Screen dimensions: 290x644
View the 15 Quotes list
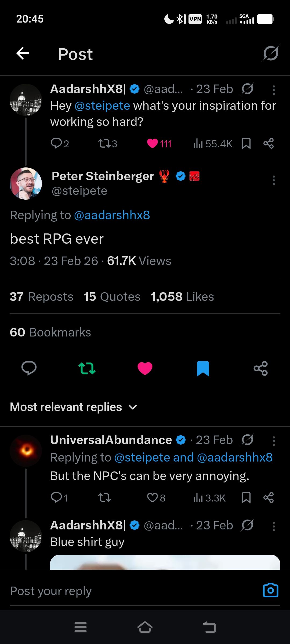tap(112, 297)
